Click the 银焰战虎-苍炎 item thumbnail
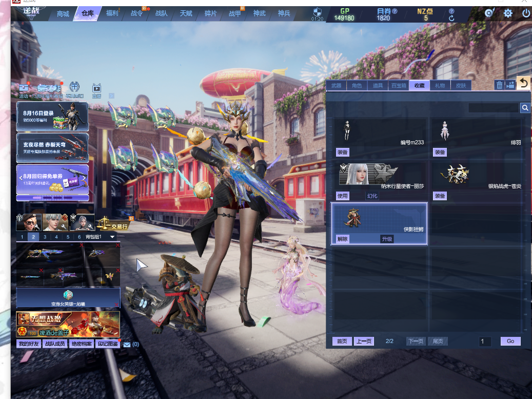The width and height of the screenshot is (532, 399). pyautogui.click(x=455, y=174)
